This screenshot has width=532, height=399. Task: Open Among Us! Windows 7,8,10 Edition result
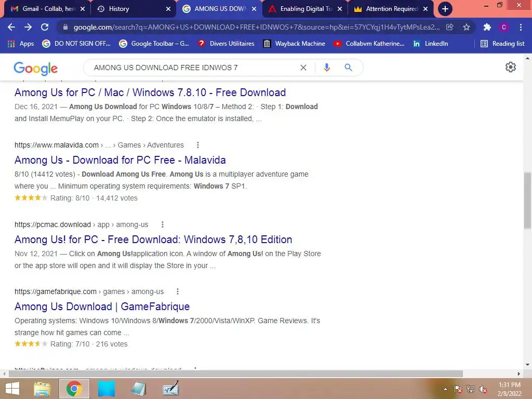pos(153,239)
